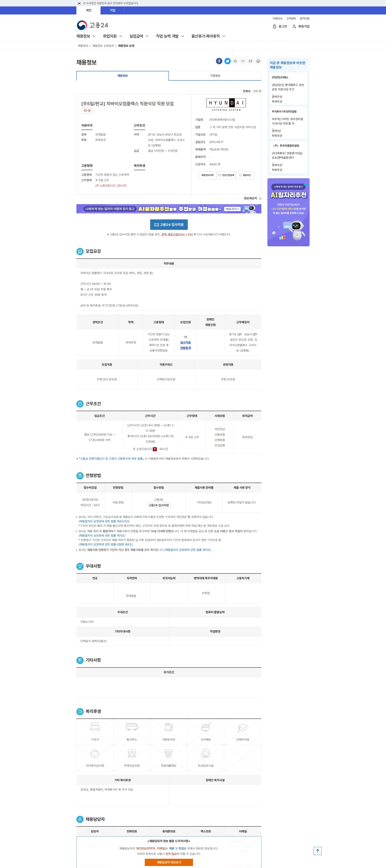Screen dimensions: 386x868
Task: Expand the 취업지원 navigation menu
Action: click(113, 36)
